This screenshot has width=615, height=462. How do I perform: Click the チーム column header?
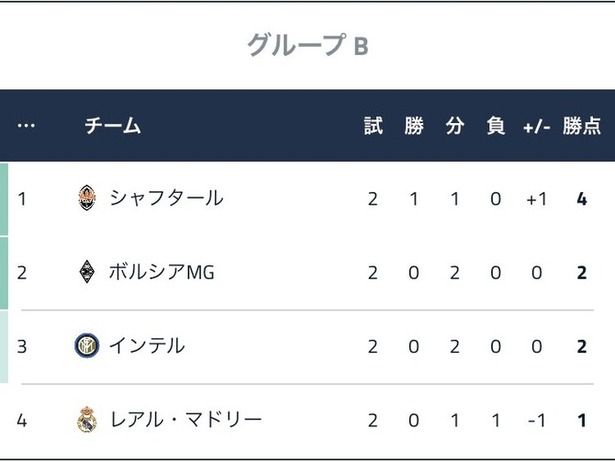tap(113, 126)
